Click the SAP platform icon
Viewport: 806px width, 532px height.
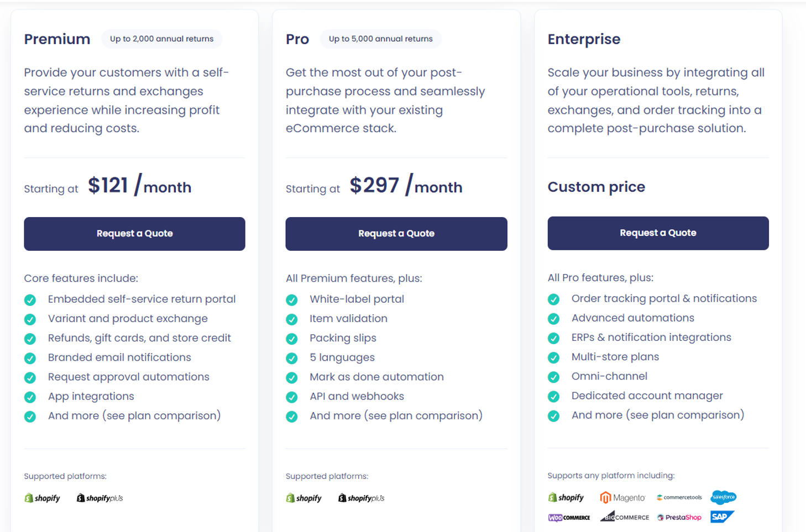point(722,517)
